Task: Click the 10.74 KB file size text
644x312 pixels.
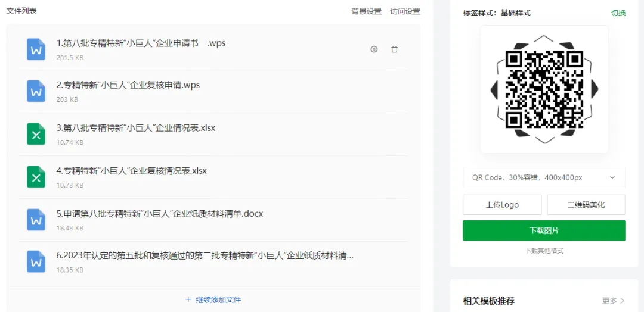Action: pyautogui.click(x=70, y=142)
